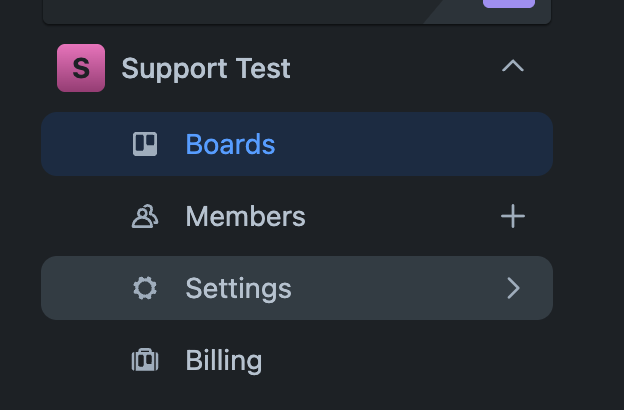This screenshot has width=624, height=410.
Task: Click the Boards icon in sidebar
Action: tap(145, 144)
